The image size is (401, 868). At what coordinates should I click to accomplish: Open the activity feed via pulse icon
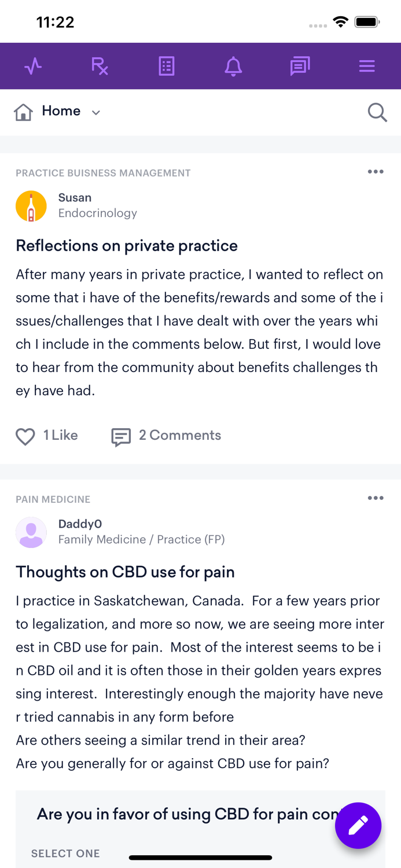pyautogui.click(x=33, y=65)
